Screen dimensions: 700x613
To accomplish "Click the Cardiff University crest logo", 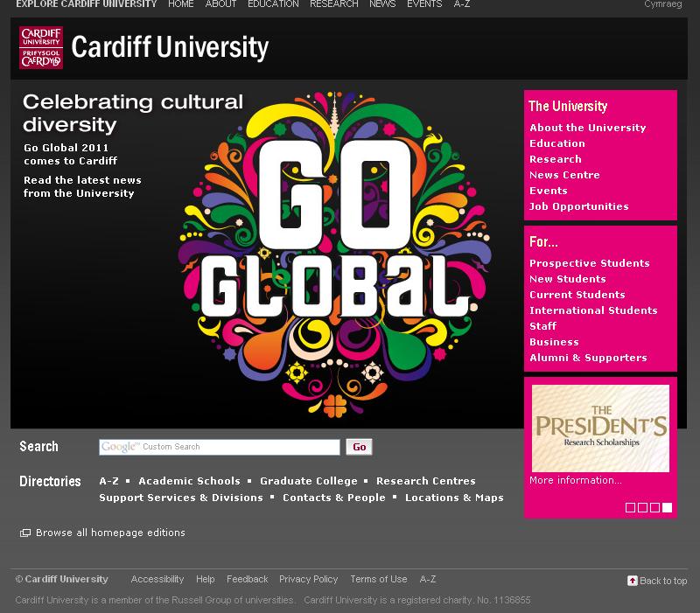I will coord(41,47).
